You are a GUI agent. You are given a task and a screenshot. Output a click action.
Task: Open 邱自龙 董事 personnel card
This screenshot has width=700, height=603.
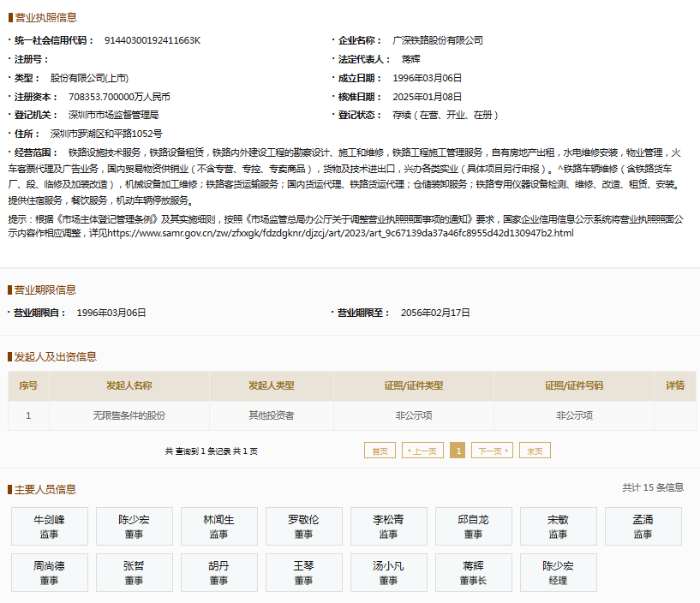click(x=474, y=526)
